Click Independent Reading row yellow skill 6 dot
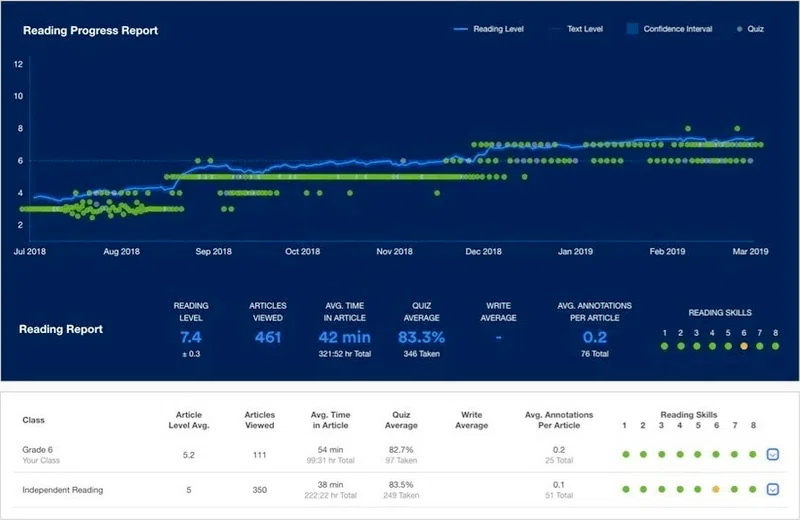 716,489
